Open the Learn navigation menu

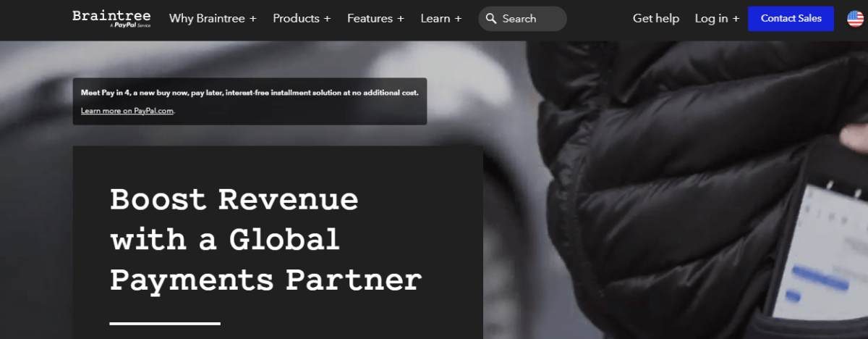click(441, 19)
